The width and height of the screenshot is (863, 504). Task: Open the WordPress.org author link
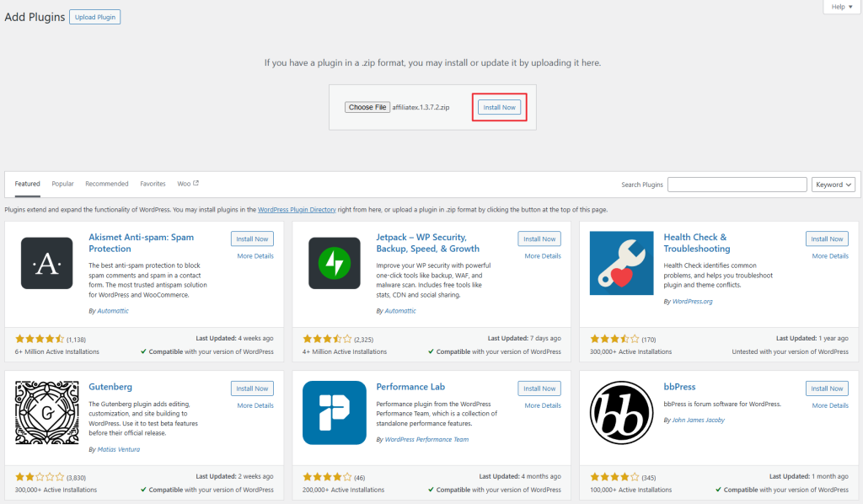tap(693, 302)
